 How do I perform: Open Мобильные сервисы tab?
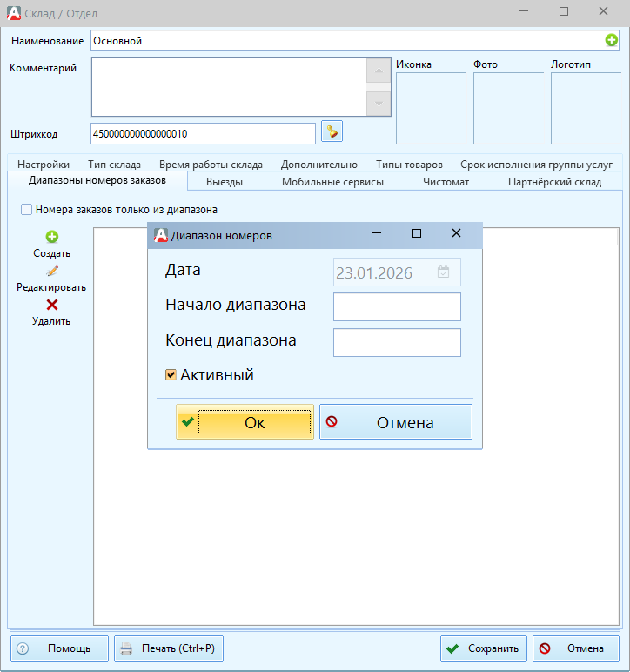[x=332, y=182]
